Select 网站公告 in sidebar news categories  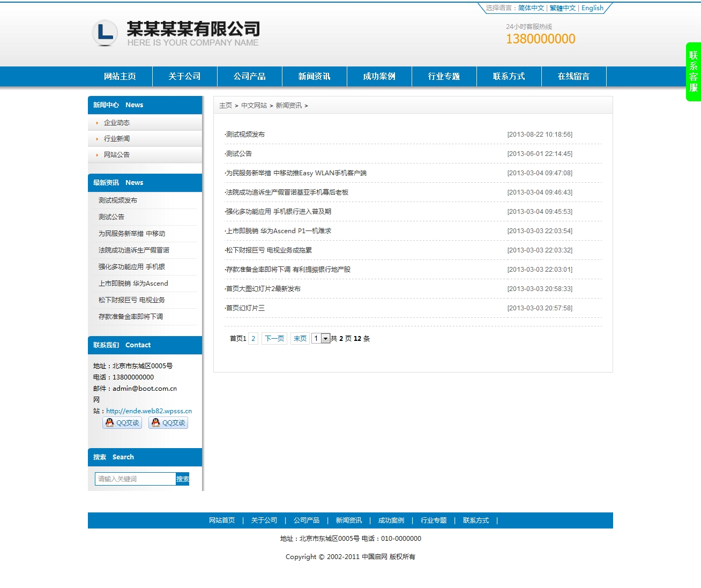pyautogui.click(x=117, y=155)
